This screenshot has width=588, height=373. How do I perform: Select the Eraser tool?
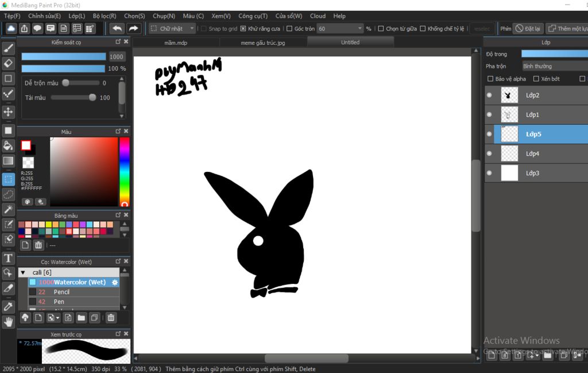pos(8,63)
